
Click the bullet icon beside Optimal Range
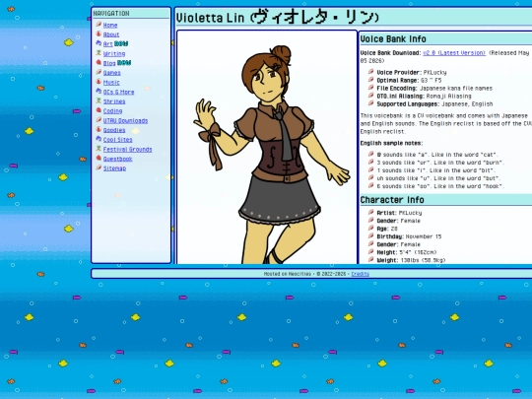pos(370,80)
